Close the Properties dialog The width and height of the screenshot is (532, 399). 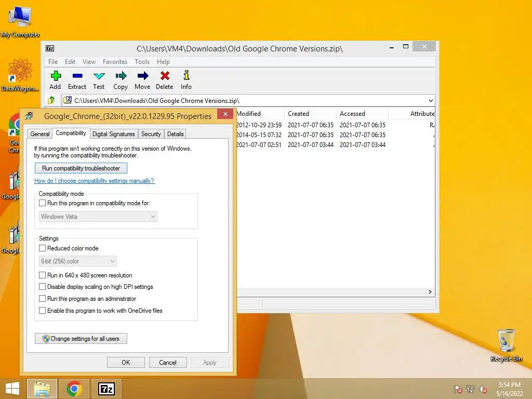tap(225, 114)
